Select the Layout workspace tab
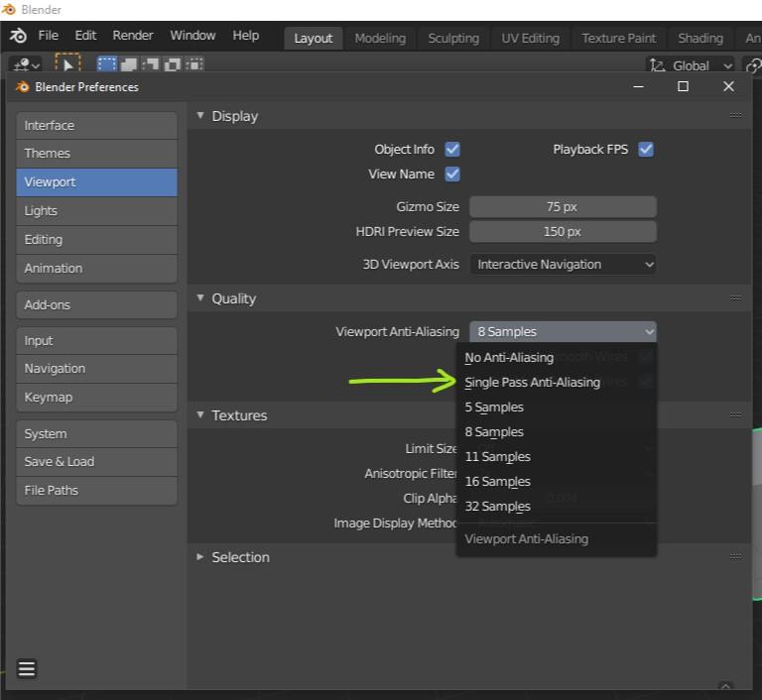 click(313, 39)
